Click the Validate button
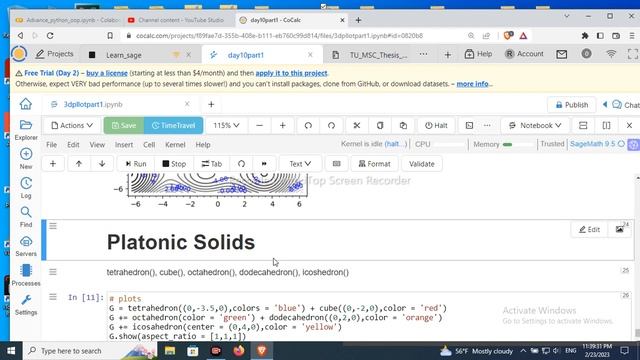Image resolution: width=640 pixels, height=360 pixels. [x=422, y=164]
